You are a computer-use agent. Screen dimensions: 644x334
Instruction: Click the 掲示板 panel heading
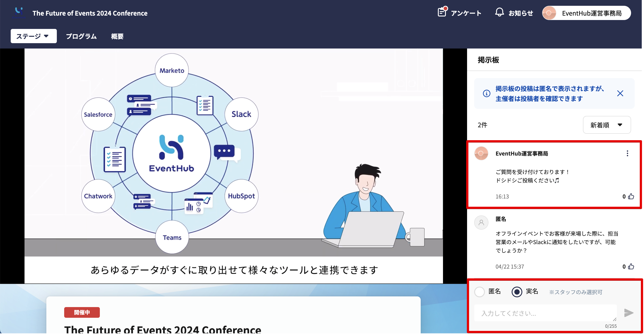point(488,60)
